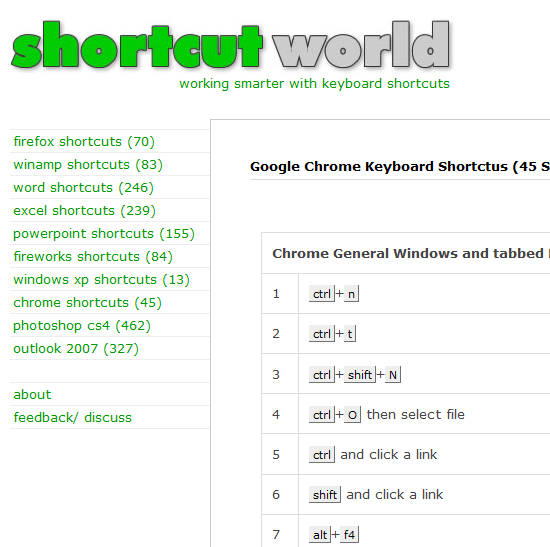Screen dimensions: 550x547
Task: Click the O key in row 4
Action: [x=352, y=415]
